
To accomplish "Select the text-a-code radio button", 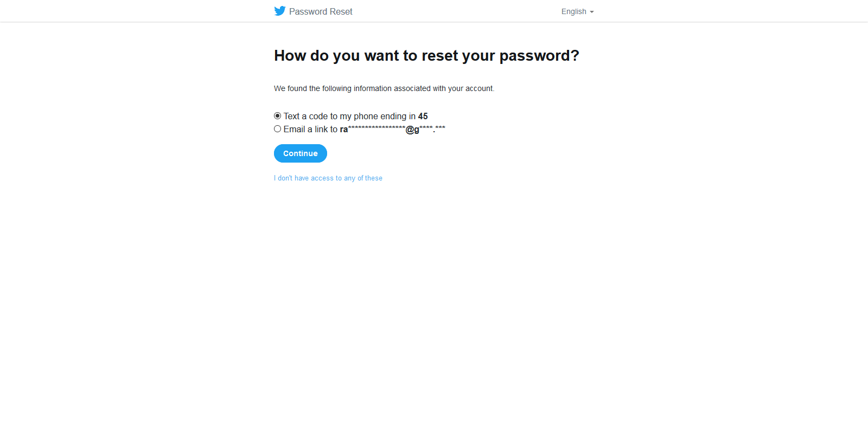I will tap(277, 116).
